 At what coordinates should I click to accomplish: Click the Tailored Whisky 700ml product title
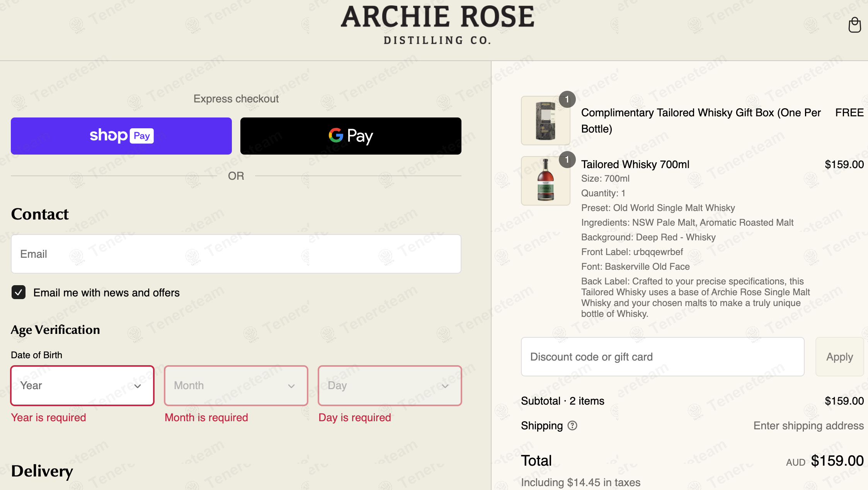point(635,164)
